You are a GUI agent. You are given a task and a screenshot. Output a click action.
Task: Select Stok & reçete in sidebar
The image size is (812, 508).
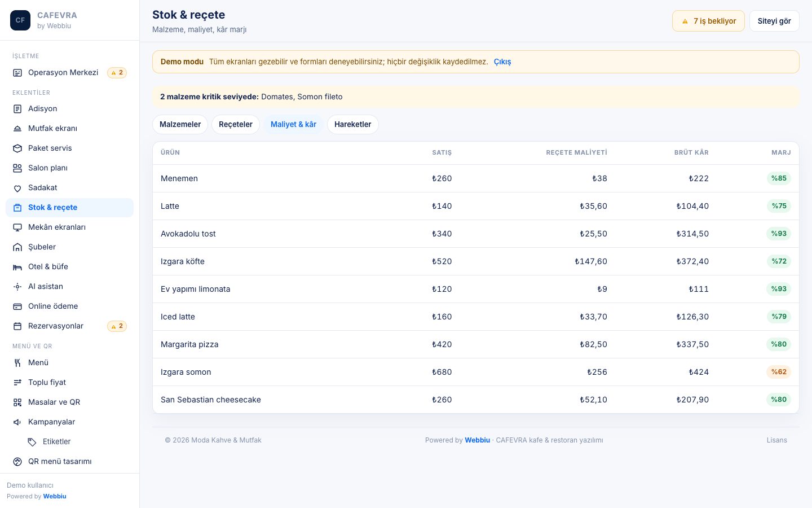click(x=69, y=208)
